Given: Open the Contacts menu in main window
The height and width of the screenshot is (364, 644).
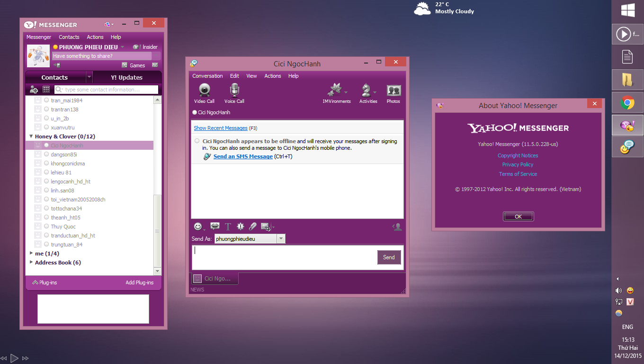Looking at the screenshot, I should click(69, 37).
